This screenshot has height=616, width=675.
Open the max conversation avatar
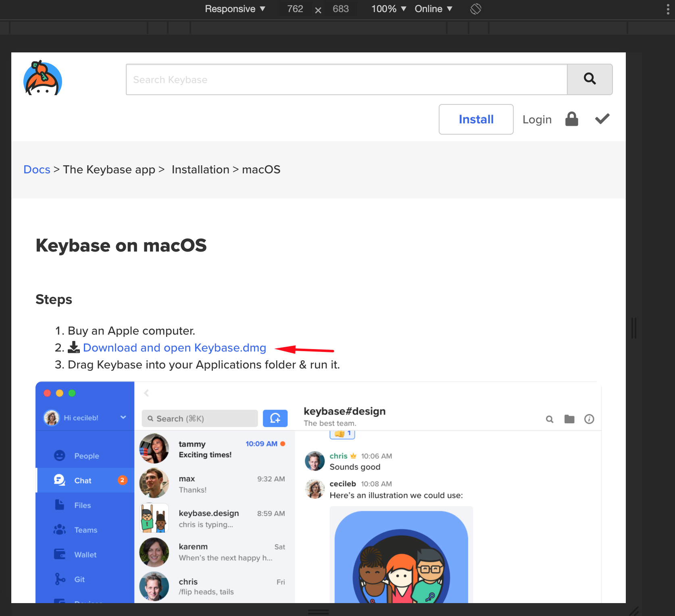click(x=154, y=483)
